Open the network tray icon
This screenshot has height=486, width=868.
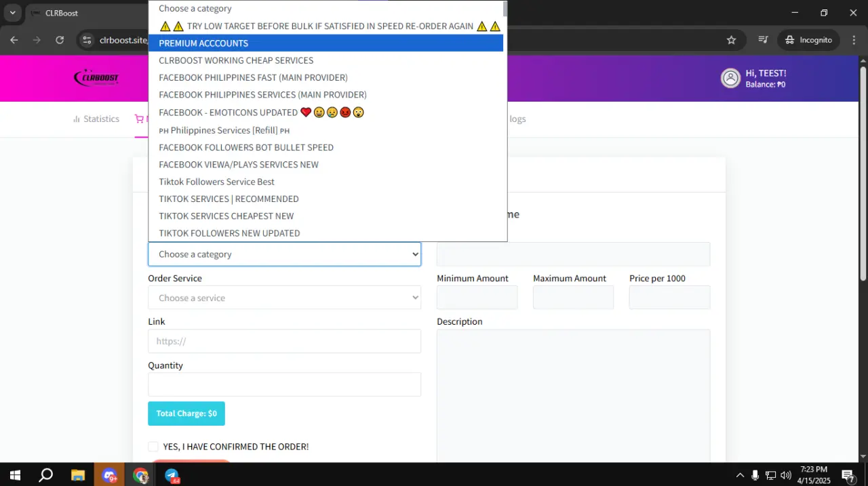tap(770, 475)
